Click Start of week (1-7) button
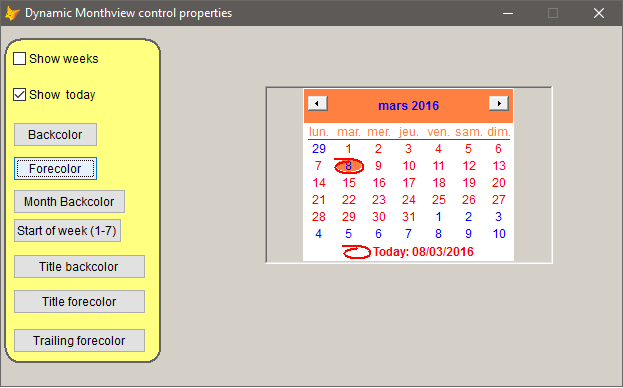This screenshot has width=623, height=388. 67,231
